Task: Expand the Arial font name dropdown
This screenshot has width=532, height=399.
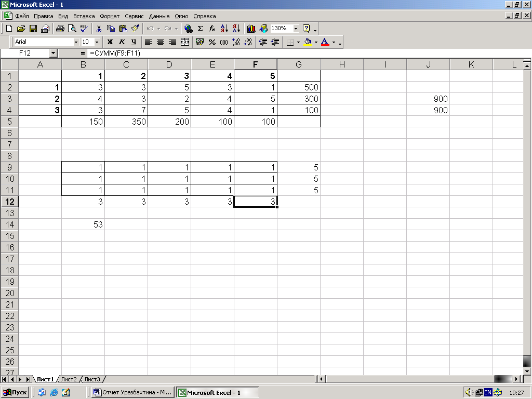Action: (x=76, y=42)
